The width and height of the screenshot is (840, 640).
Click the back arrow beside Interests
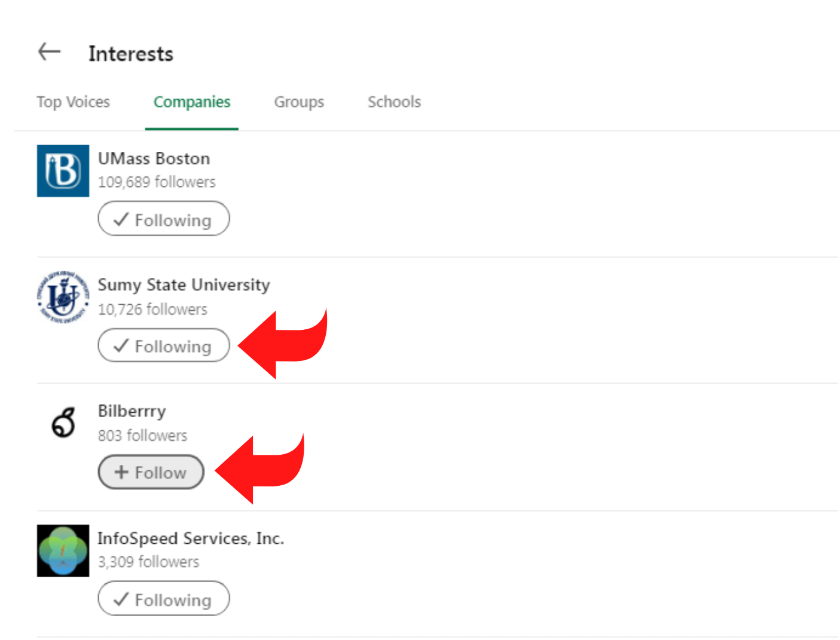[49, 52]
